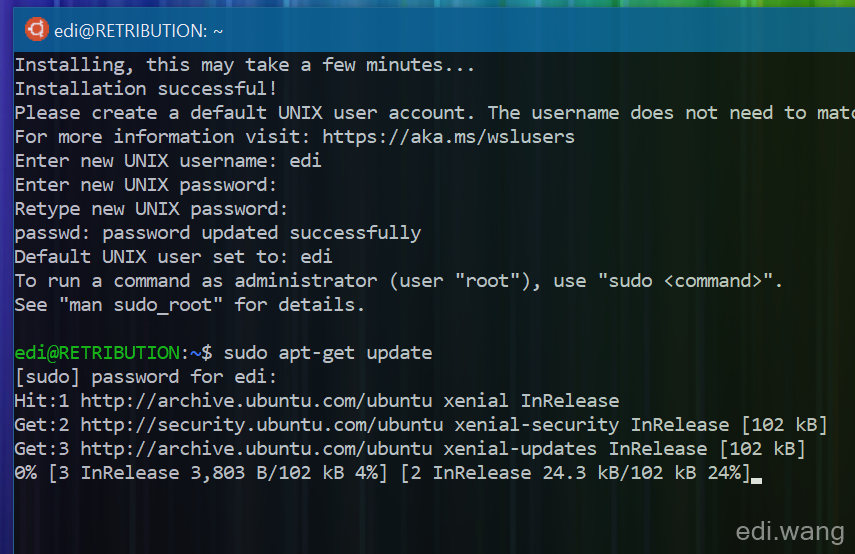Click the 'xenial-security InRelease' text
Viewport: 855px width, 554px height.
pos(592,425)
